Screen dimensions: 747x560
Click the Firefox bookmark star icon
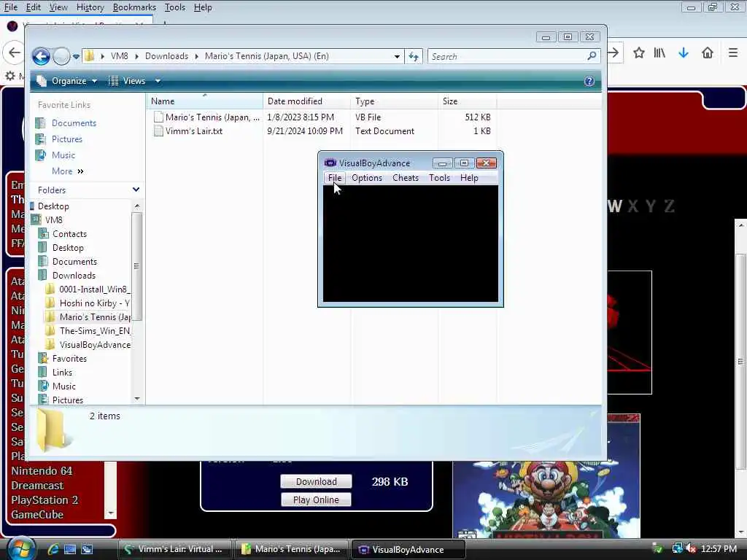(639, 52)
